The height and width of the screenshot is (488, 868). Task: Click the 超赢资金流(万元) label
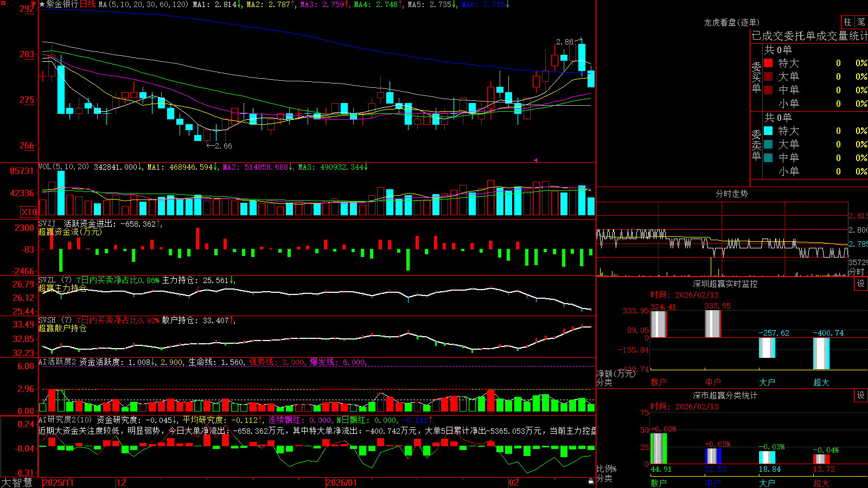[70, 232]
